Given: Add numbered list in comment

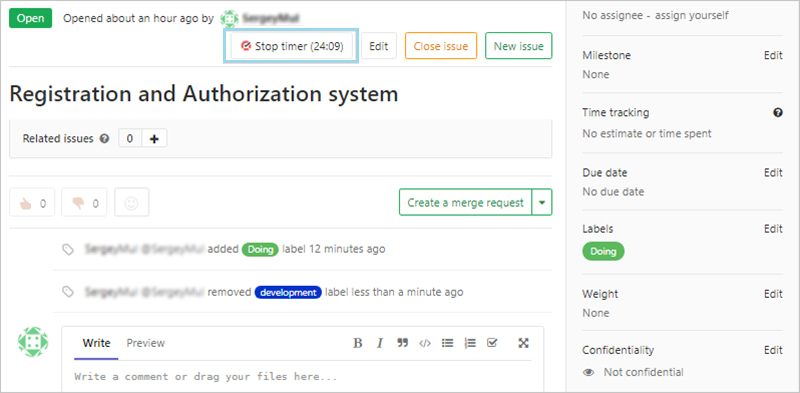Looking at the screenshot, I should (470, 343).
